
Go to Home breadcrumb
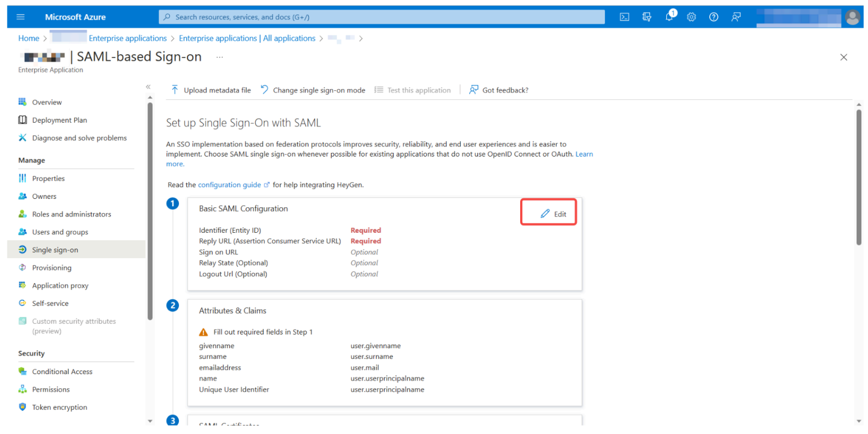tap(29, 38)
